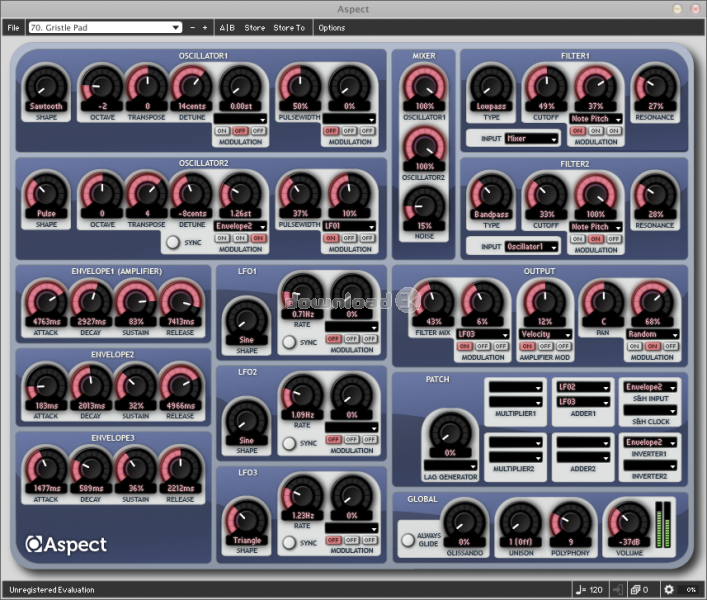Image resolution: width=707 pixels, height=600 pixels.
Task: Click the A|B compare button
Action: [227, 27]
